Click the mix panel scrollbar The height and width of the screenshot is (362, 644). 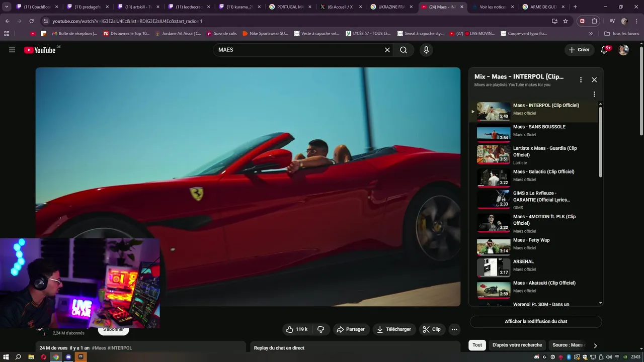600,141
